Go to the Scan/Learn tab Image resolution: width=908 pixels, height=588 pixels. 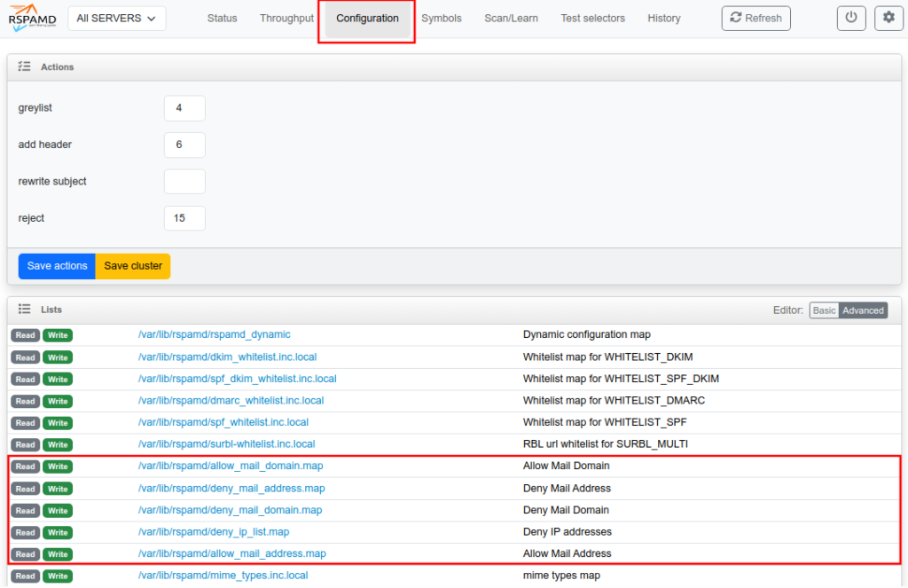click(511, 18)
